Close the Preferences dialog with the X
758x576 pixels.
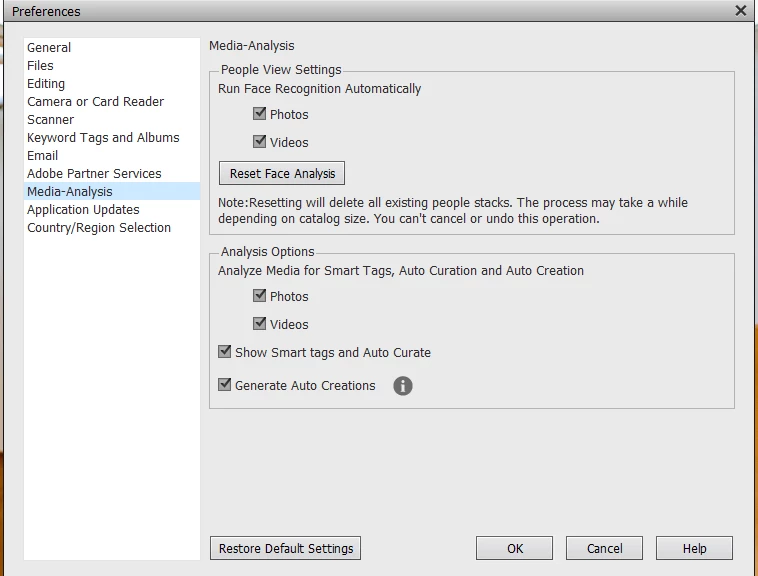coord(741,11)
